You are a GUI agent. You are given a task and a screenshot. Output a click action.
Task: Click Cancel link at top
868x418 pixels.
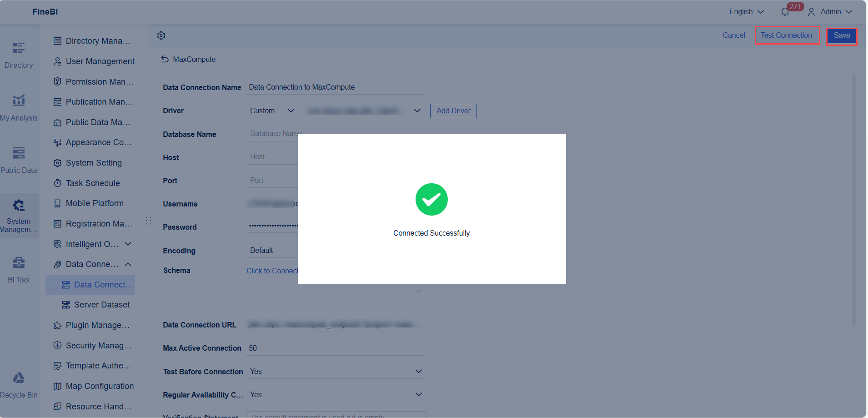tap(734, 35)
